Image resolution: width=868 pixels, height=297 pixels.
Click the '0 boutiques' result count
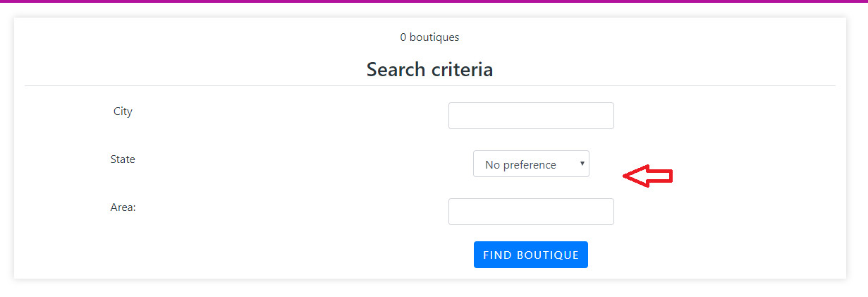click(429, 37)
